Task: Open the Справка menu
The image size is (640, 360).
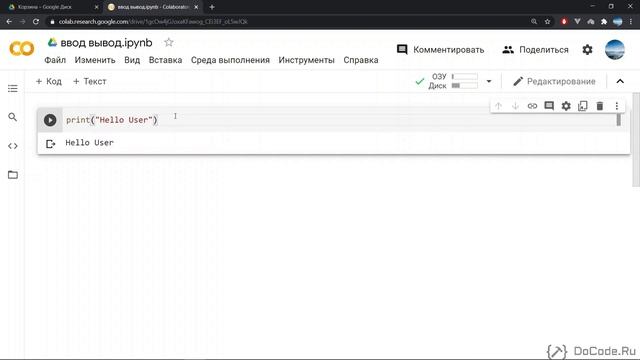Action: pyautogui.click(x=361, y=60)
